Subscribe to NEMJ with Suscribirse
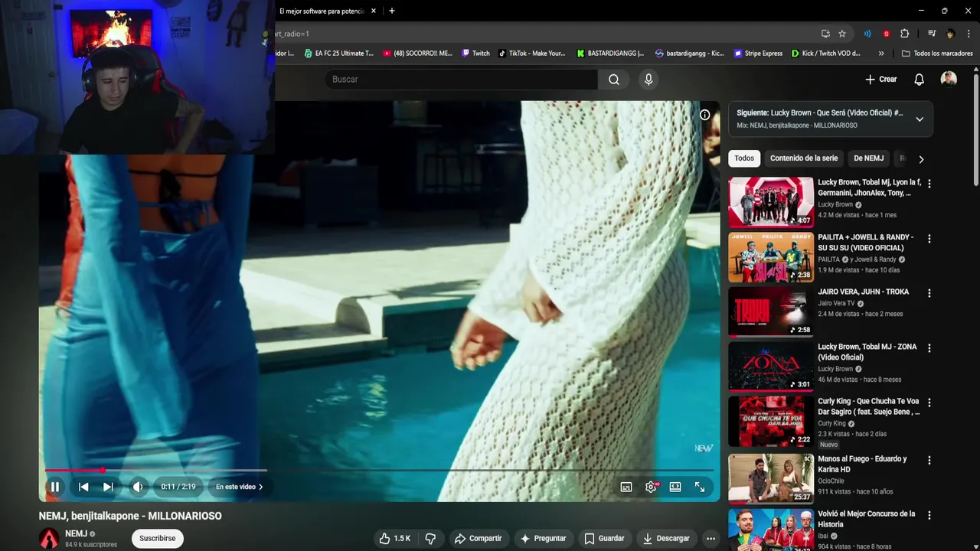Image resolution: width=980 pixels, height=551 pixels. point(158,539)
